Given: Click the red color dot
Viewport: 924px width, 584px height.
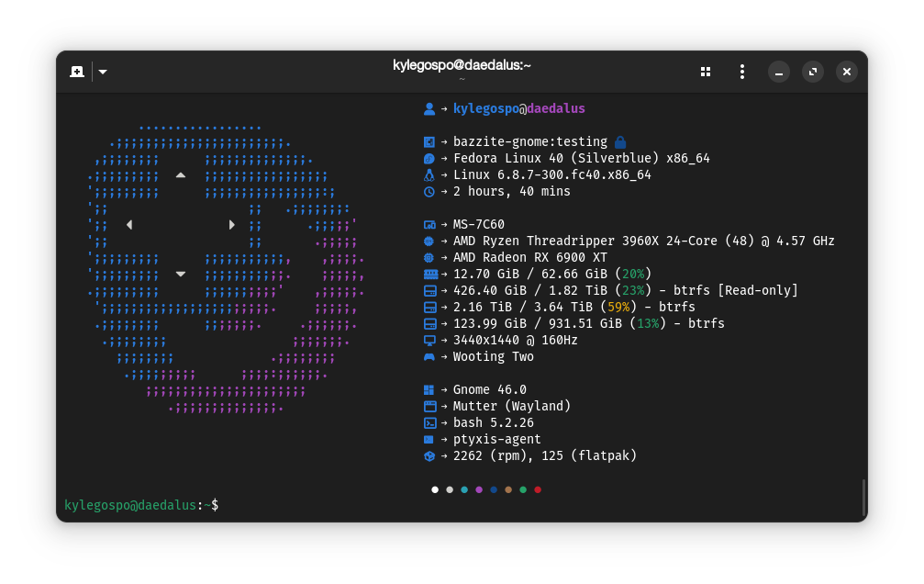Looking at the screenshot, I should (538, 489).
